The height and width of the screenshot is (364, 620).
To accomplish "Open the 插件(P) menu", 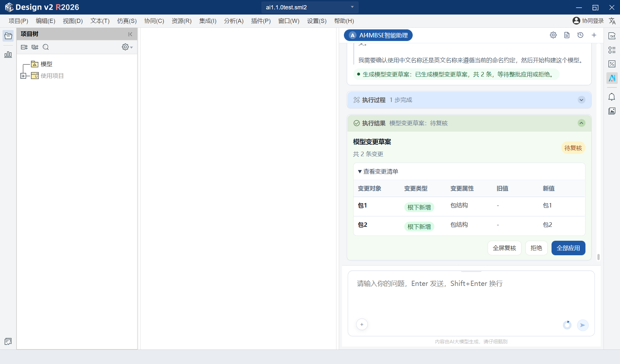I will pyautogui.click(x=261, y=21).
